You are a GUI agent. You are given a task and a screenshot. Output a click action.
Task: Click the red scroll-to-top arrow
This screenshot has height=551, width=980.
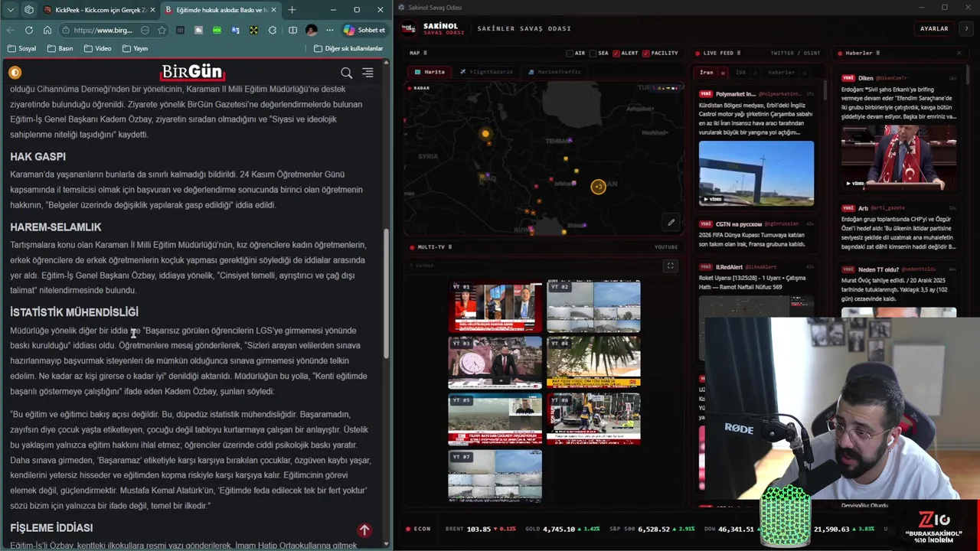click(x=364, y=530)
